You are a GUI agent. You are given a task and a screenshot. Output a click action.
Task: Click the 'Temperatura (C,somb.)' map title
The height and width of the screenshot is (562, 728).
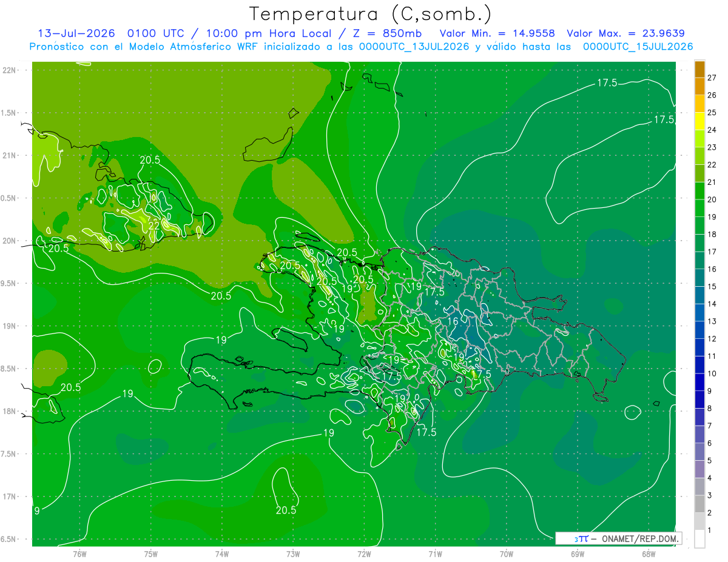pos(370,13)
